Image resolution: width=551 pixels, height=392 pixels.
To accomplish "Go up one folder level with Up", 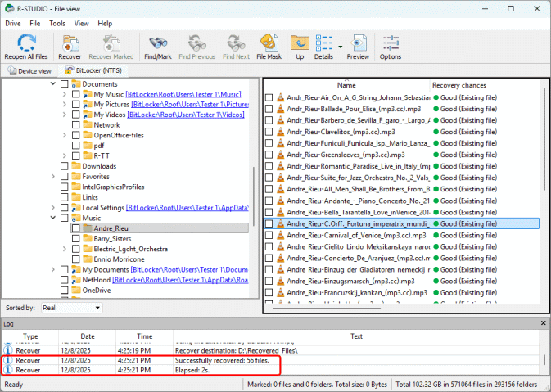I will tap(300, 43).
